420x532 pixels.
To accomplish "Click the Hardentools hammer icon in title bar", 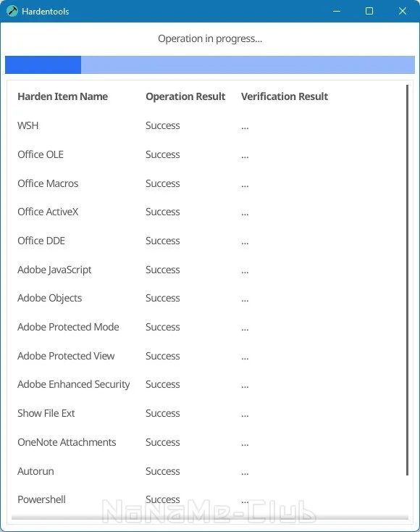I will [12, 11].
